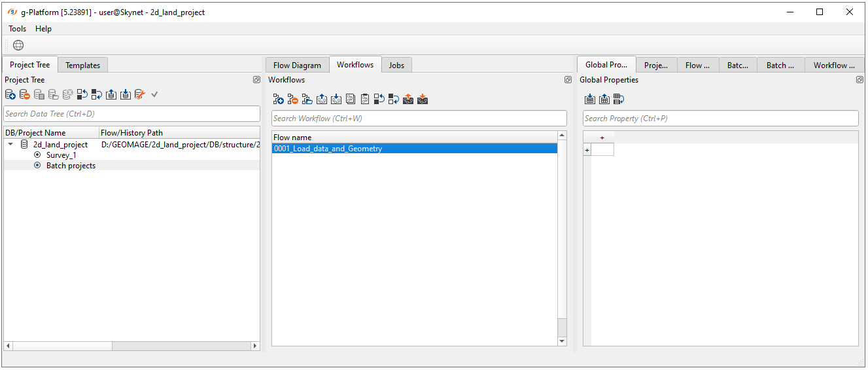Click the database wrench repair icon

coord(139,95)
